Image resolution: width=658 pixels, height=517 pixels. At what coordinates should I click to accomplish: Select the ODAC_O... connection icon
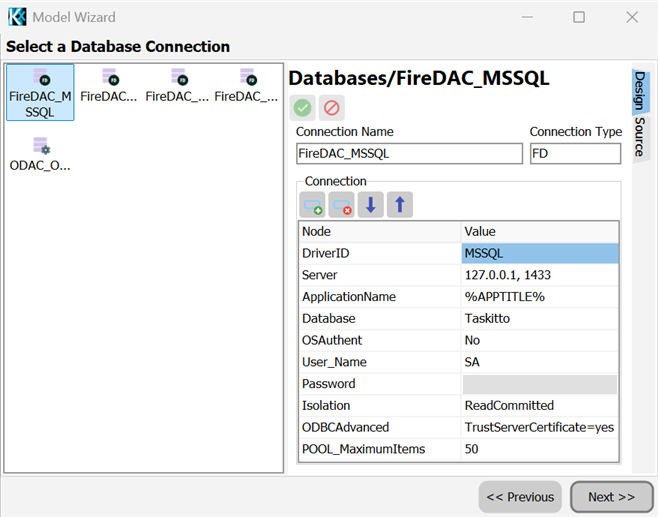pyautogui.click(x=40, y=154)
